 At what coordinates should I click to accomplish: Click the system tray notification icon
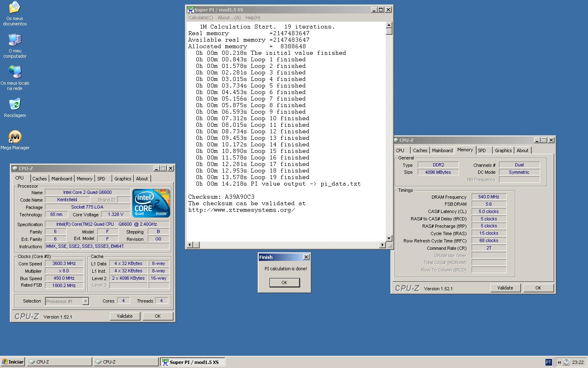566,362
